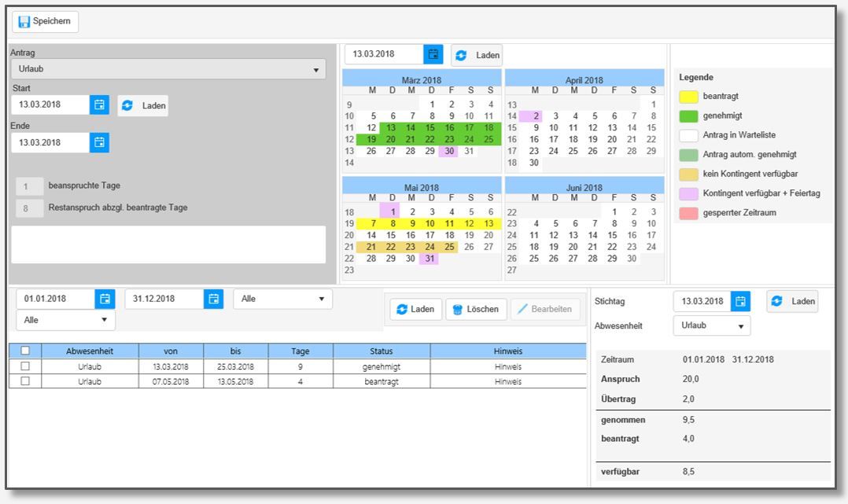The height and width of the screenshot is (504, 848).
Task: Open calendar picker for 31.12.2018 filter date
Action: [x=214, y=299]
